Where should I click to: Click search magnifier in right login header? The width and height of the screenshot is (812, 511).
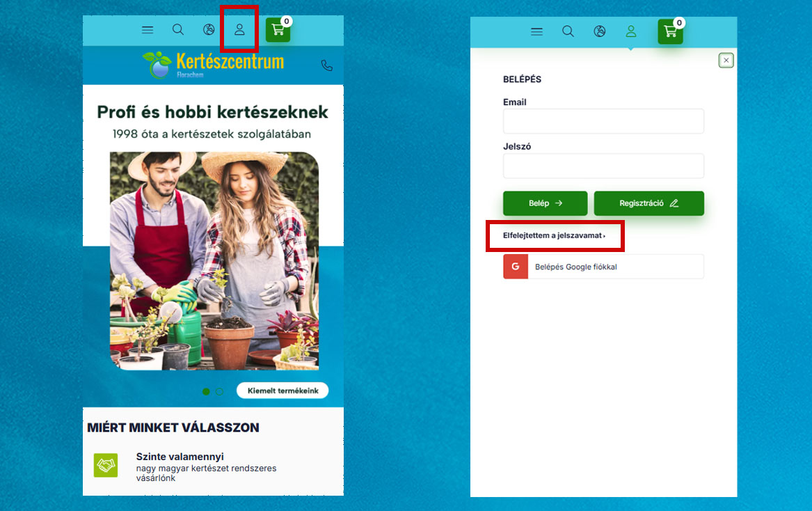coord(568,31)
